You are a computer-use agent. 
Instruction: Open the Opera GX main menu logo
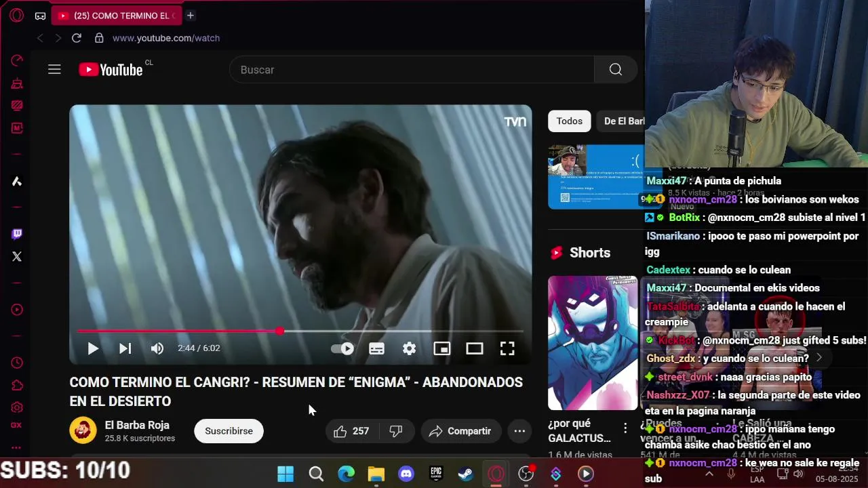(x=17, y=15)
